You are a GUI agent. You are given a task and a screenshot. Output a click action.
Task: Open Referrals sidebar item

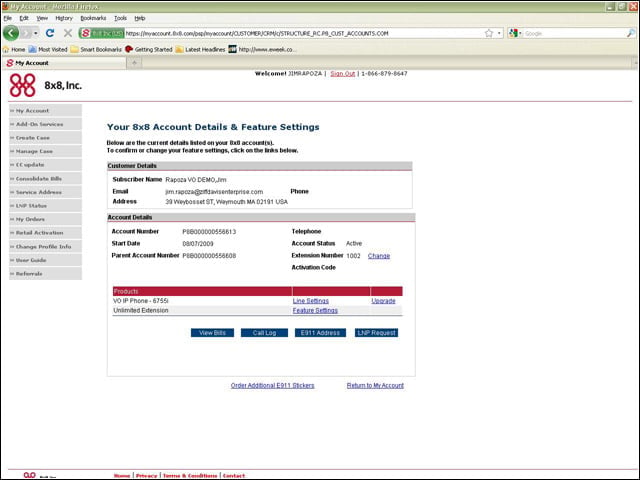[45, 273]
